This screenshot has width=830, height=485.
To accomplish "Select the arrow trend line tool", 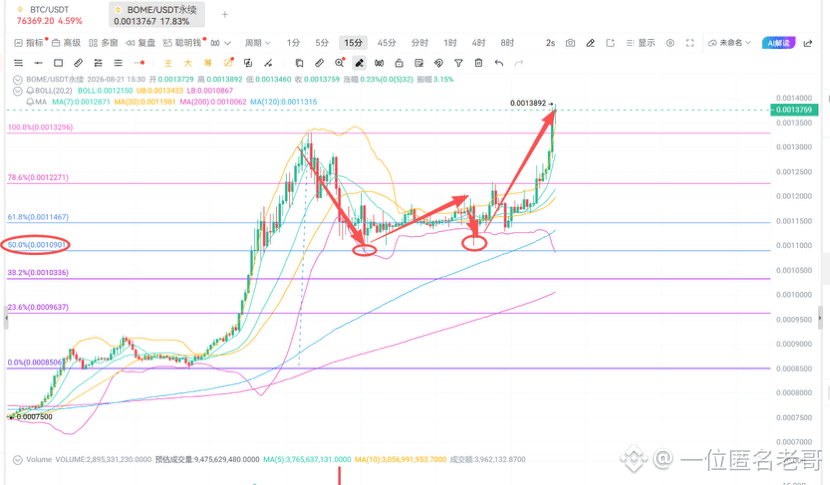I will [x=268, y=63].
